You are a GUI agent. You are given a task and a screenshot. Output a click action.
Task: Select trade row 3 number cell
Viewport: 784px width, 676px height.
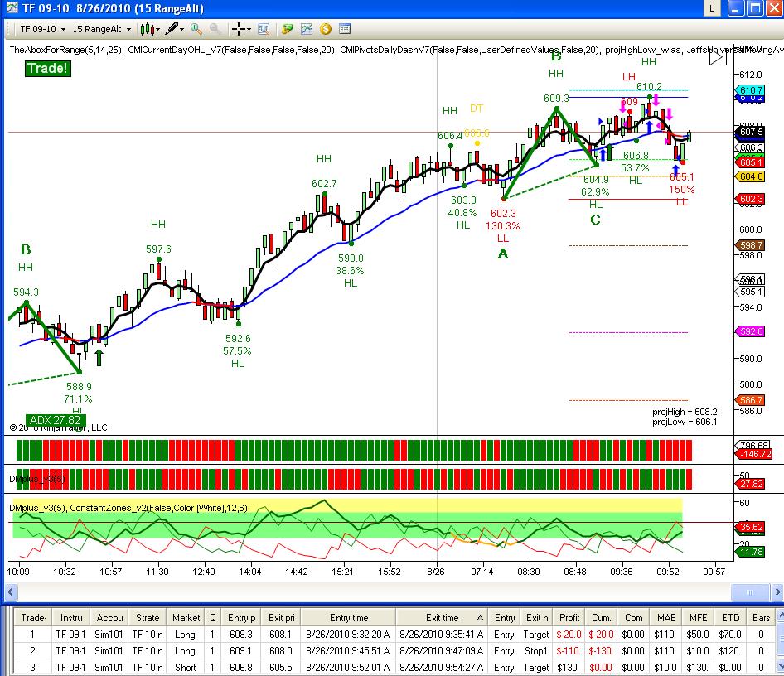pos(33,668)
